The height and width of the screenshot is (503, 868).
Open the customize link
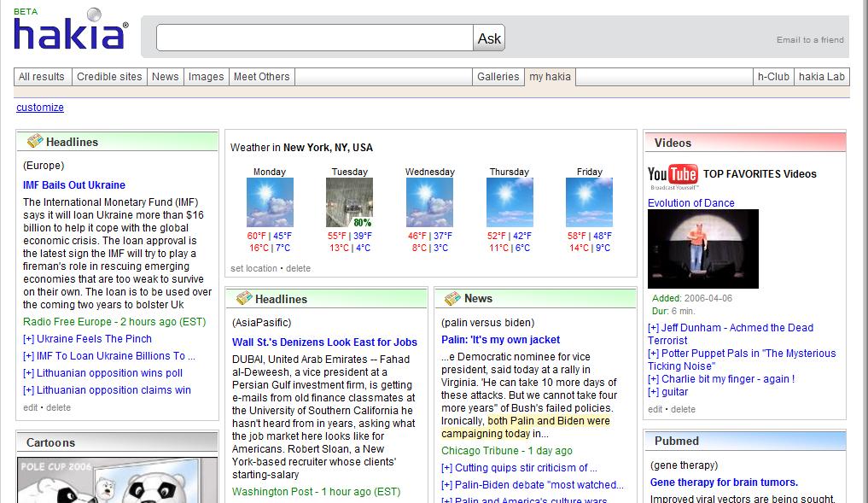pyautogui.click(x=40, y=108)
